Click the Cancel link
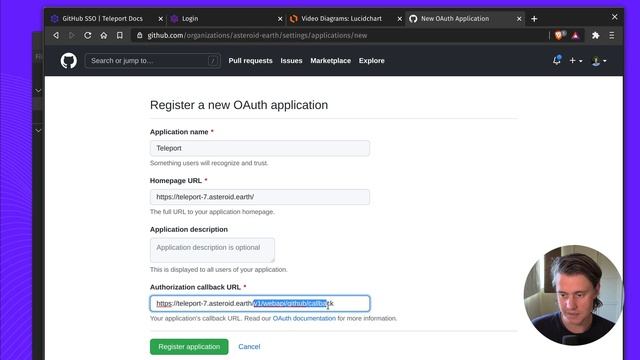Viewport: 640px width, 360px height. [249, 347]
